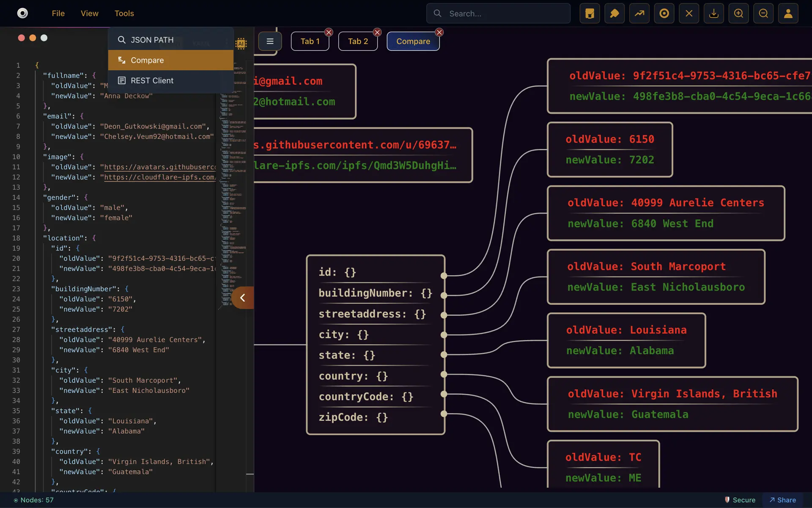The image size is (812, 508).
Task: Open the hamburger menu on the graph panel
Action: (x=270, y=41)
